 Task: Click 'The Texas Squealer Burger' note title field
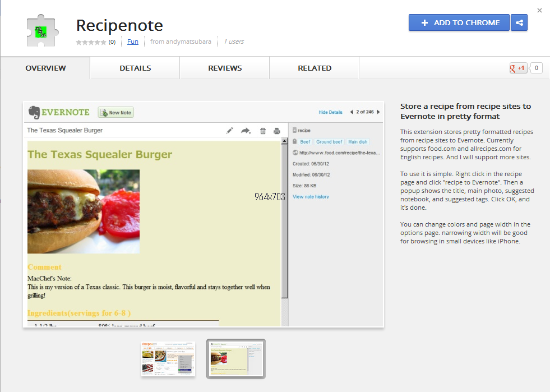(x=65, y=130)
